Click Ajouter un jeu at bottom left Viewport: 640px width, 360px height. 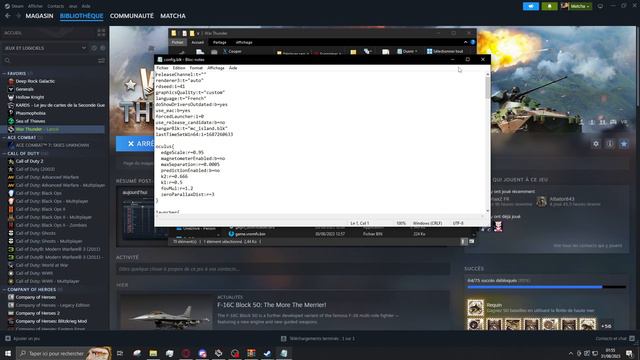(22, 338)
